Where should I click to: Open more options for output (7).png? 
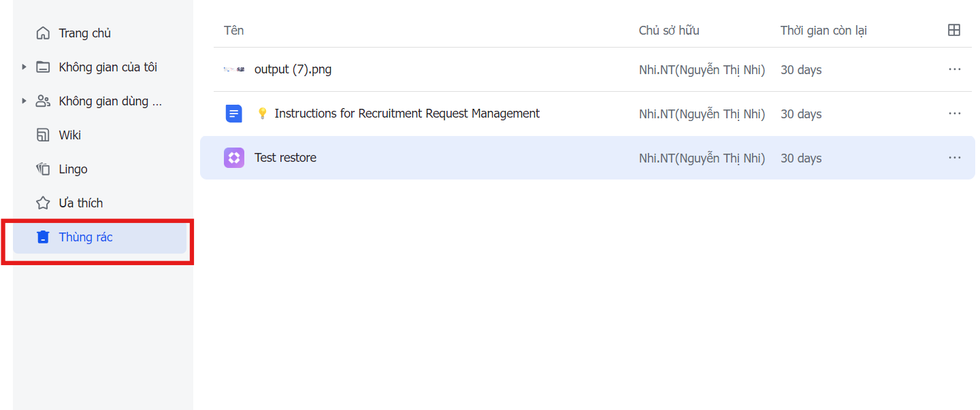[955, 69]
